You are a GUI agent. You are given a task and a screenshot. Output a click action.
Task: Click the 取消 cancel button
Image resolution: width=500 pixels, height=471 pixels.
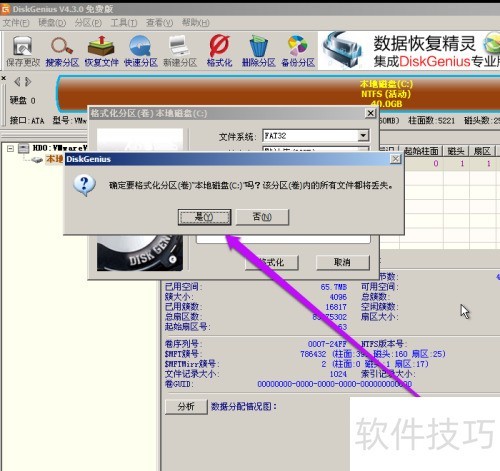[x=342, y=262]
